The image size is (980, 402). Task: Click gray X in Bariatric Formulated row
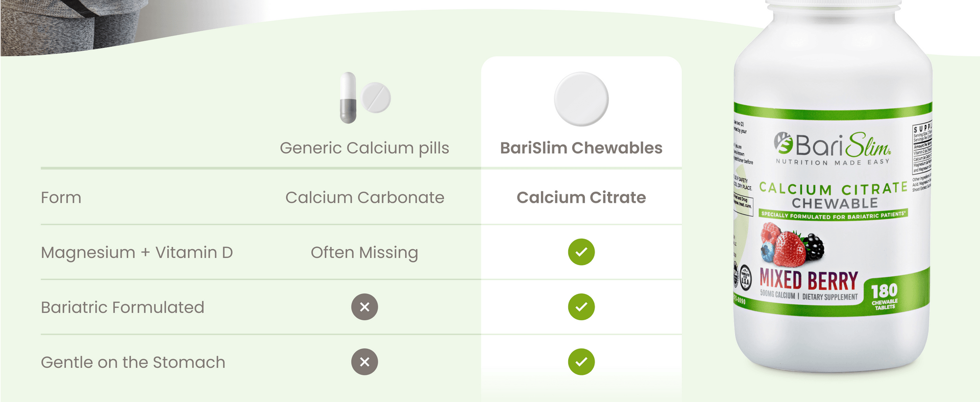364,307
